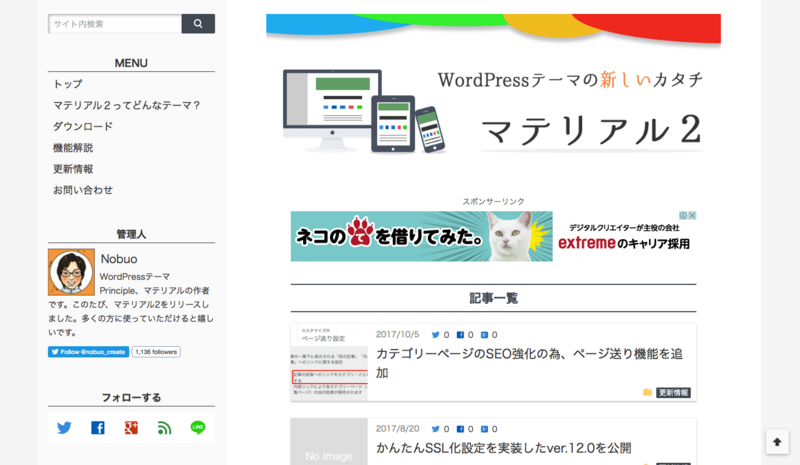This screenshot has width=800, height=465.
Task: Click the 1,136 followers count
Action: 156,352
